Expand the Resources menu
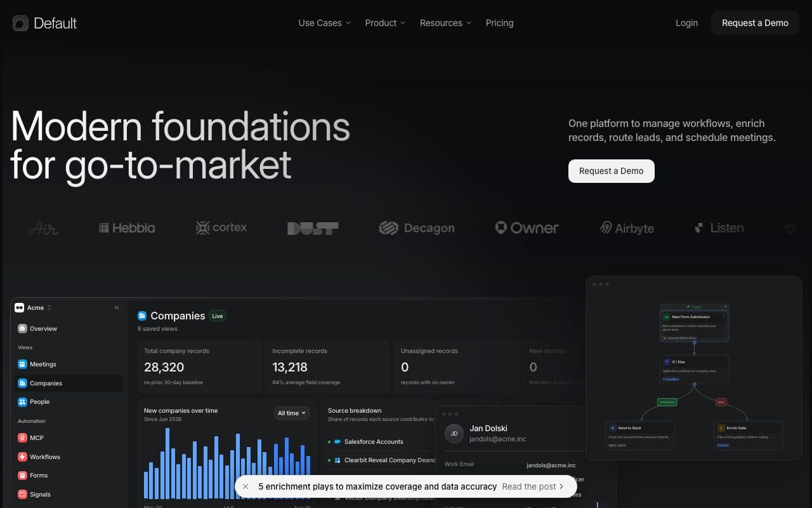This screenshot has height=508, width=812. (445, 23)
